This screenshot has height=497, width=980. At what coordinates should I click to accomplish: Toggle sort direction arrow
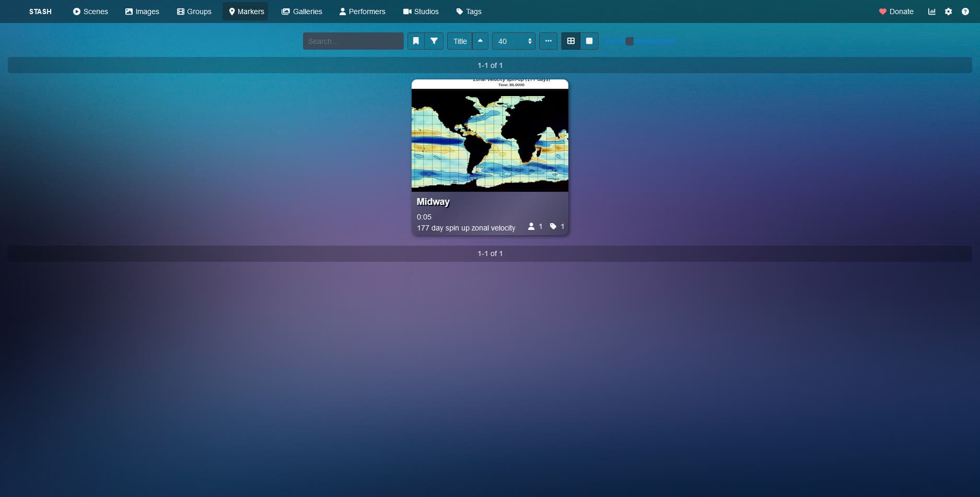480,41
